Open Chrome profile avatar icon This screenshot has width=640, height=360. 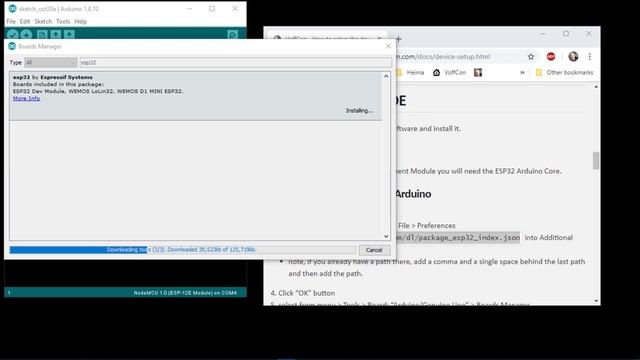(573, 57)
